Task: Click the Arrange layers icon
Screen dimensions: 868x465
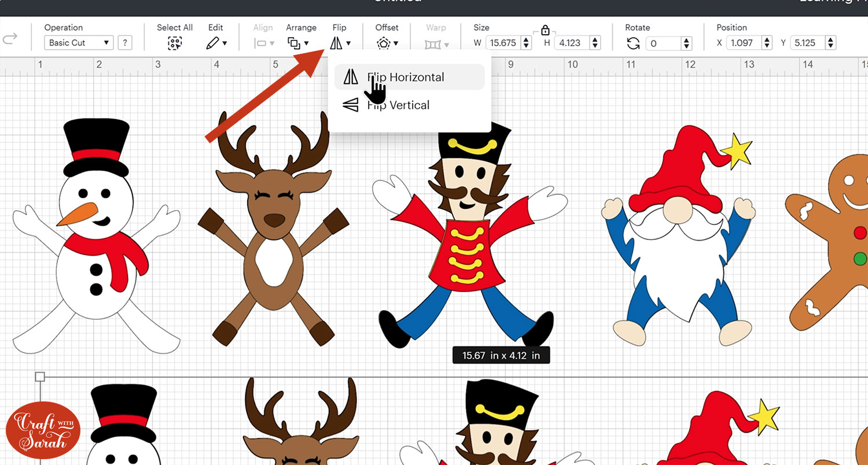Action: (295, 42)
